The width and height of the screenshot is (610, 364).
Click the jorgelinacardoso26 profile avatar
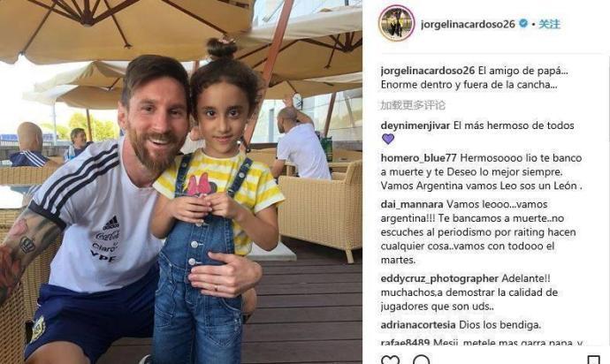tap(396, 23)
